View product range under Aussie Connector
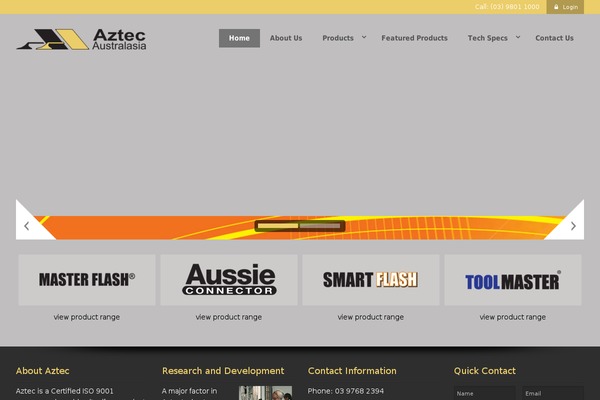The image size is (600, 400). coord(229,317)
